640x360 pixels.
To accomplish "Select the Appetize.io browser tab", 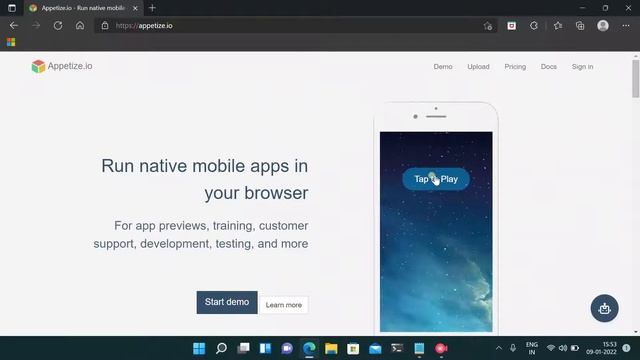I will (x=83, y=8).
